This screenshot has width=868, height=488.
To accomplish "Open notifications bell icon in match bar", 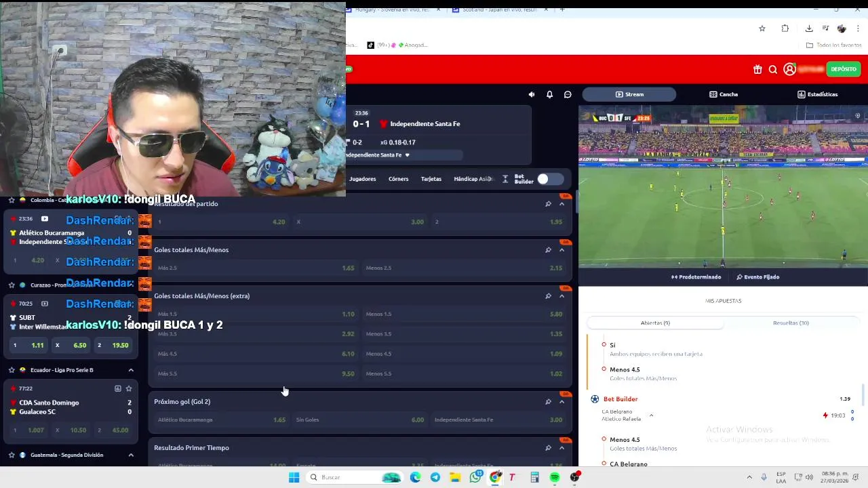I will (549, 94).
